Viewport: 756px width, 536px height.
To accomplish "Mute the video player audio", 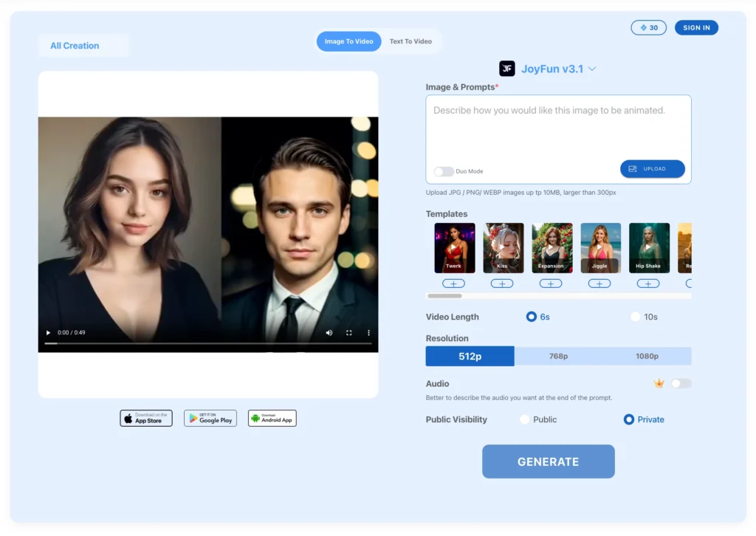I will (329, 332).
